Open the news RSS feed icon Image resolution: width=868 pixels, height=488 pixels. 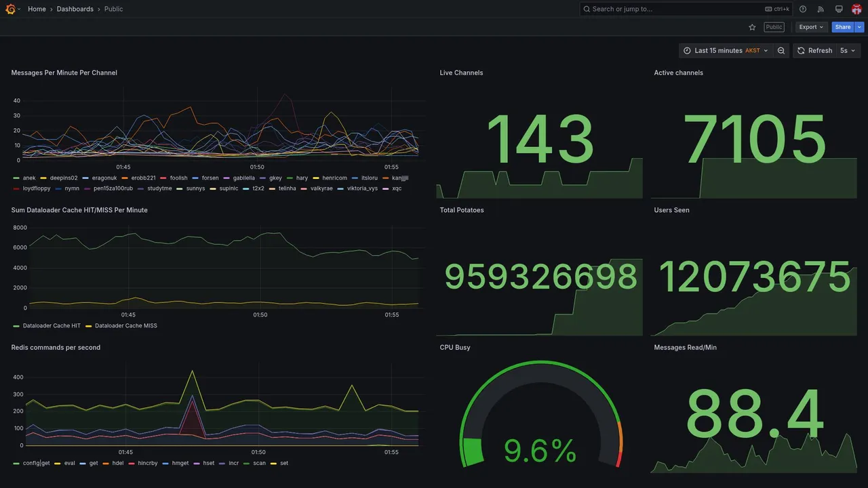point(821,9)
